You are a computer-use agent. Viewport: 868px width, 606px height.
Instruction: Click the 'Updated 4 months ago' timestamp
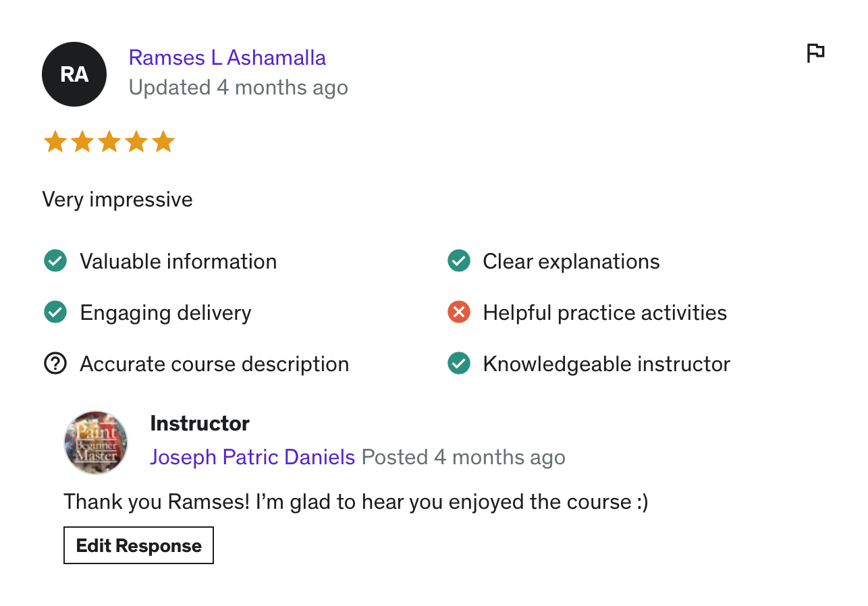click(238, 88)
